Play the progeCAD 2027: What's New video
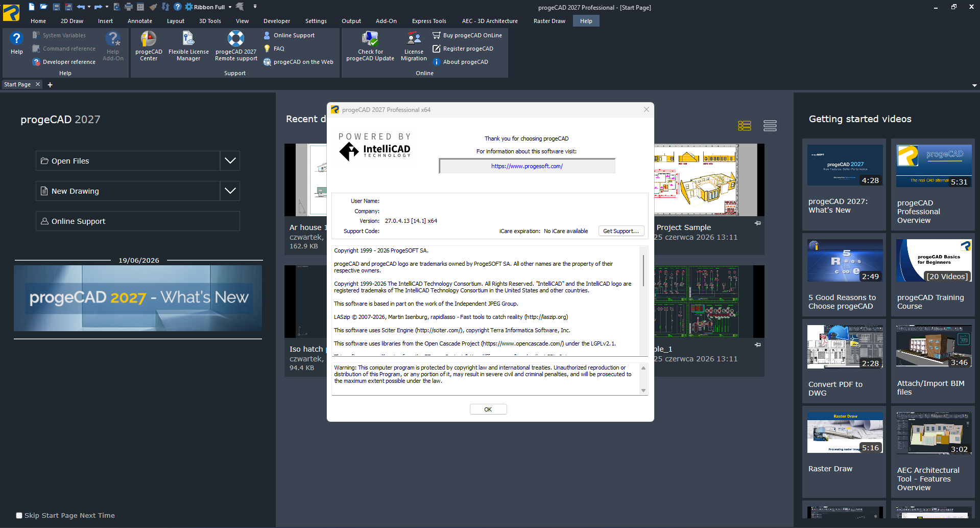 tap(845, 165)
